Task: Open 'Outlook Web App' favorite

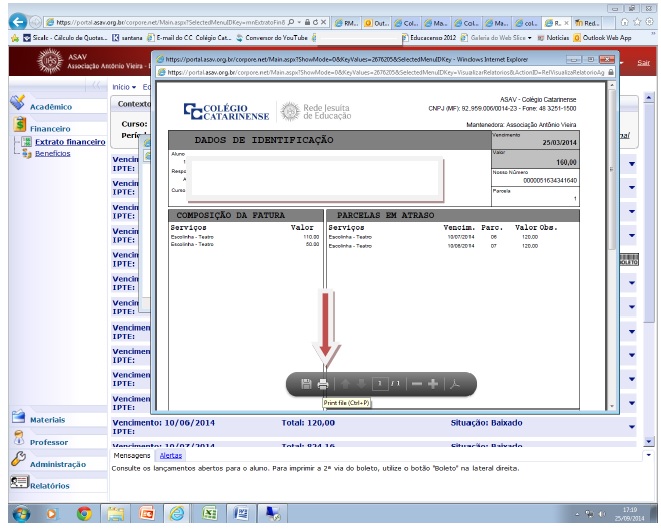Action: coord(603,38)
